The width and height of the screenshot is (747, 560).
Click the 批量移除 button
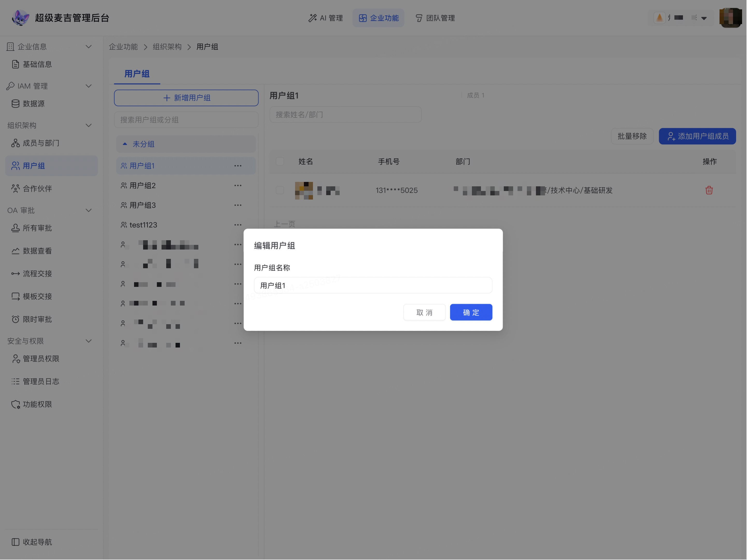tap(632, 136)
